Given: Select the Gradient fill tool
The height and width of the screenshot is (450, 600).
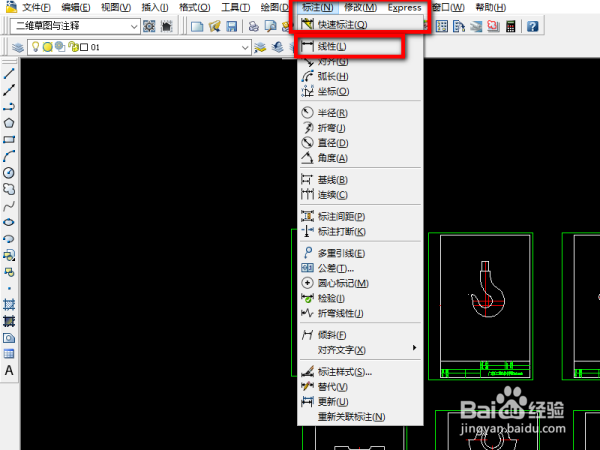Looking at the screenshot, I should (x=9, y=321).
